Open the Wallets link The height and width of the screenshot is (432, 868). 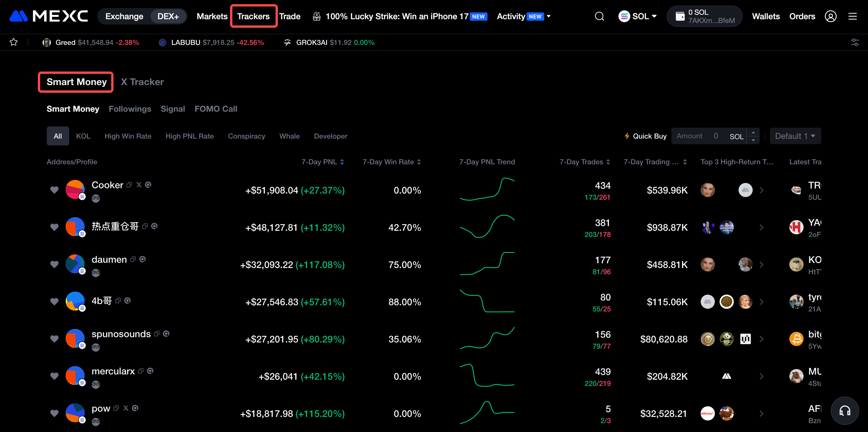click(766, 16)
